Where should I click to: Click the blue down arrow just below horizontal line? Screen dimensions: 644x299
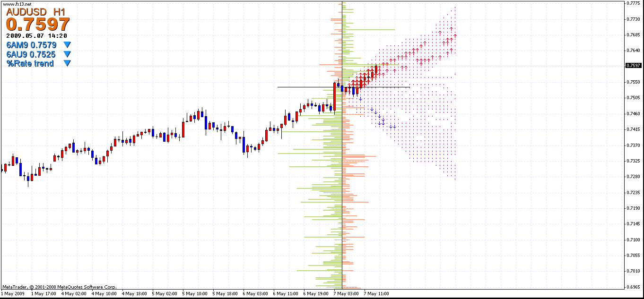point(360,98)
